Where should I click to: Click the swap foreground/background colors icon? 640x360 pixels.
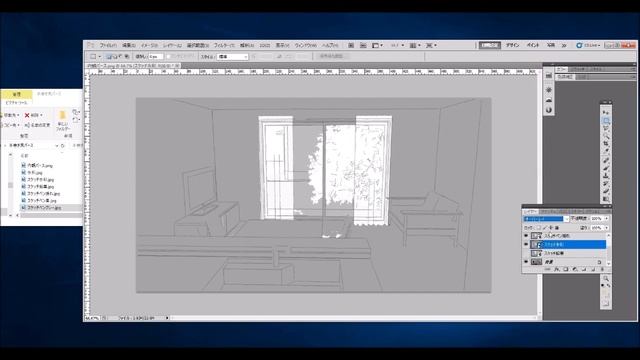pos(608,286)
